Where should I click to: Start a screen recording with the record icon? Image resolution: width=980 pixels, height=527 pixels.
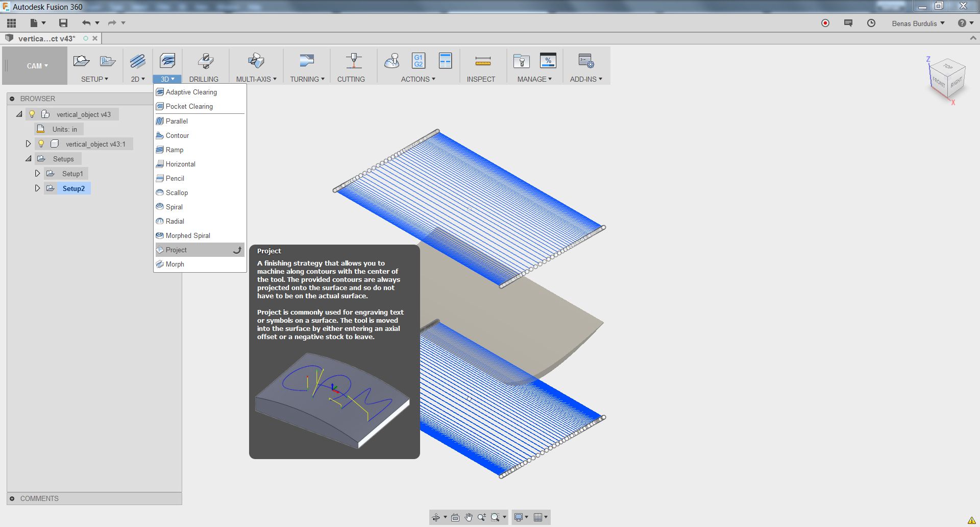[825, 23]
